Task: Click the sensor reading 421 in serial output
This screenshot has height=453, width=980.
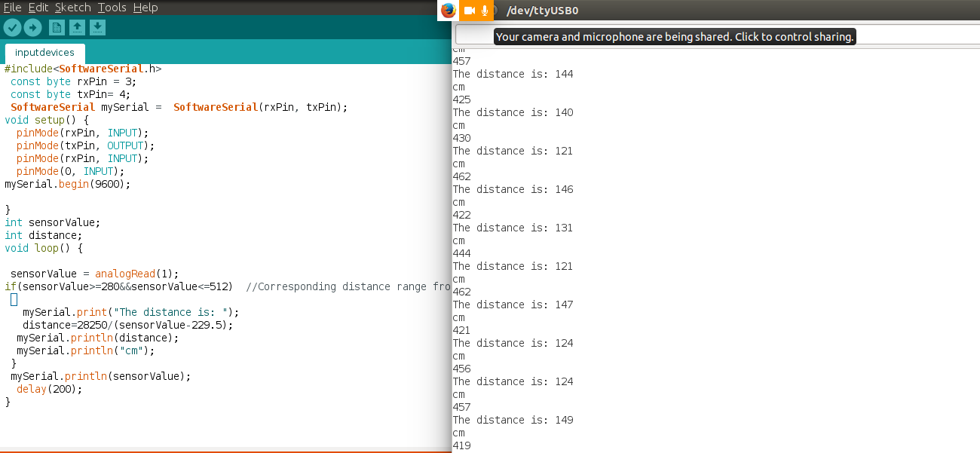Action: tap(461, 330)
